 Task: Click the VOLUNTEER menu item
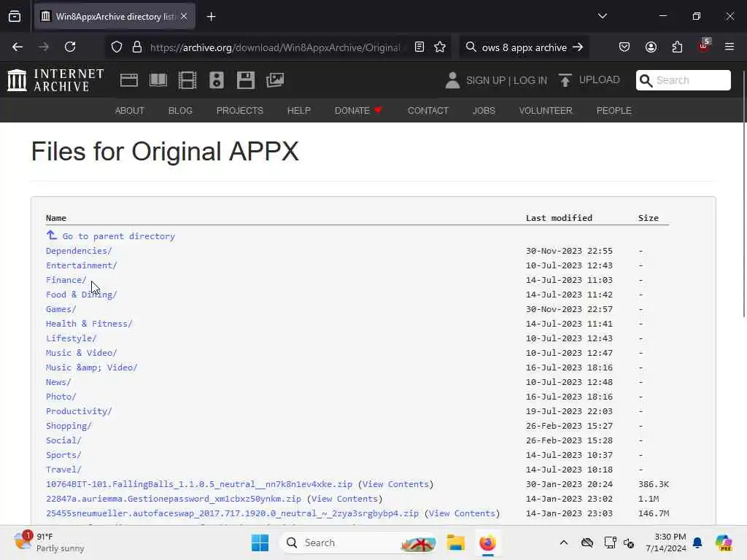point(546,111)
